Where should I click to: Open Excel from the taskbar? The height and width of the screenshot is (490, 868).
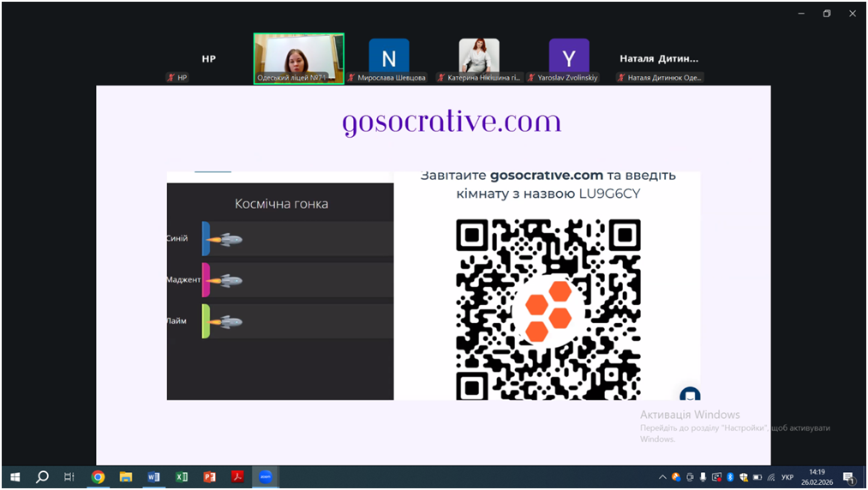point(182,477)
